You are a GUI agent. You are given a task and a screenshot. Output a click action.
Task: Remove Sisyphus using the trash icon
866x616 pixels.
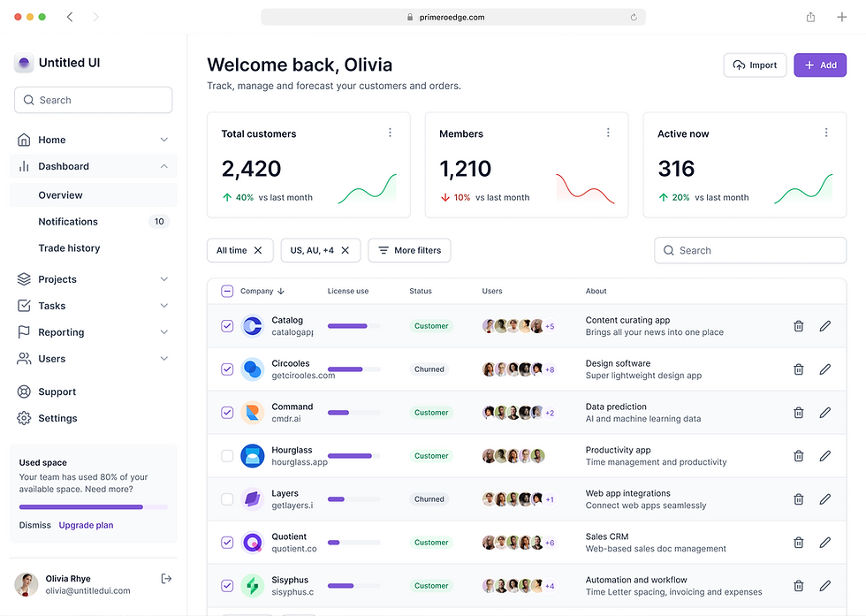click(x=798, y=586)
